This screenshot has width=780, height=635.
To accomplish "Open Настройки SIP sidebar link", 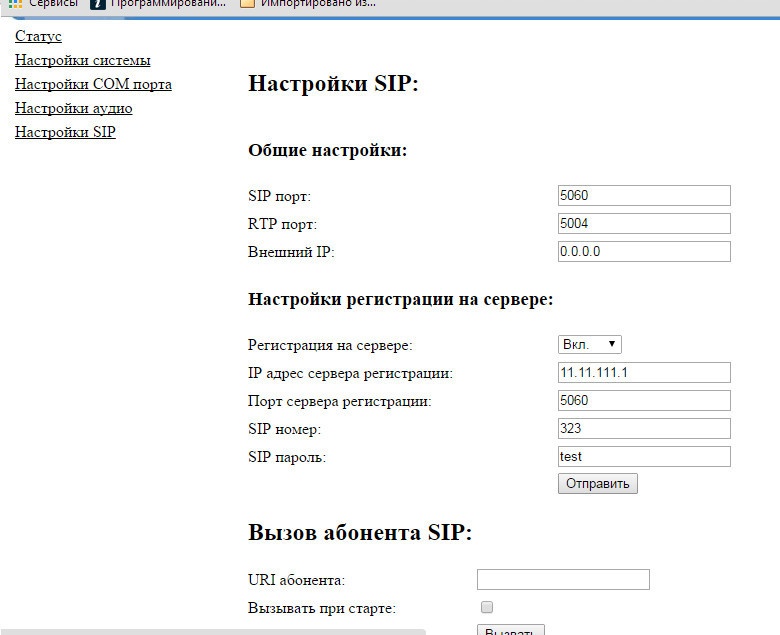I will tap(65, 132).
